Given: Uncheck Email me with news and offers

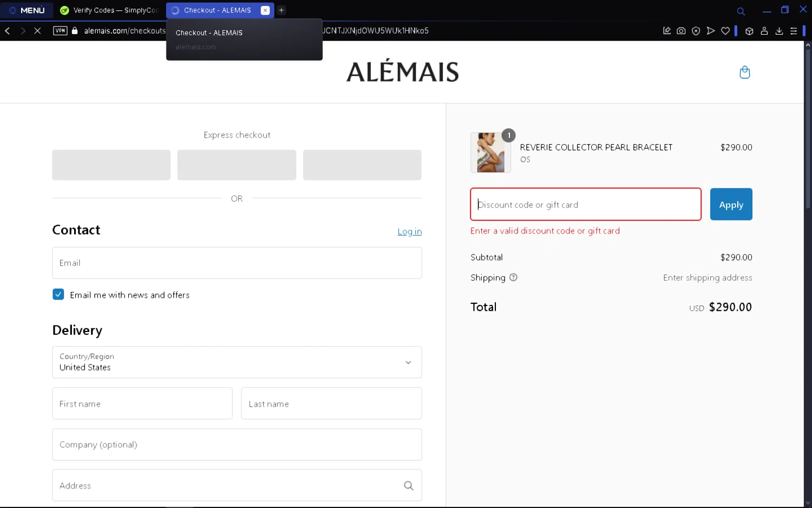Looking at the screenshot, I should (x=58, y=294).
